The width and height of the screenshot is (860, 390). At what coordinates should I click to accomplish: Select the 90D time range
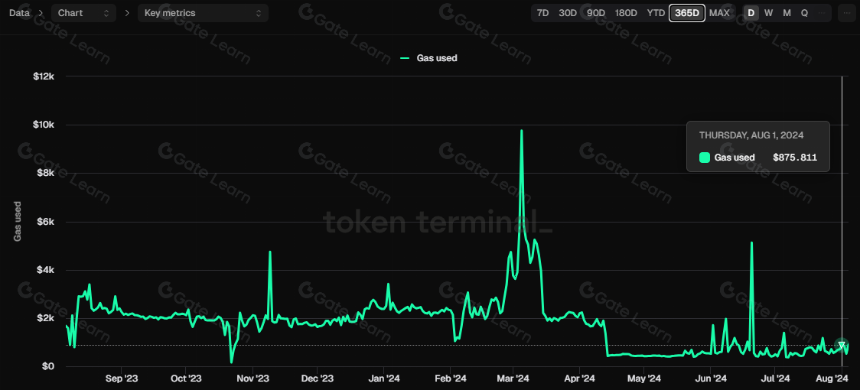pyautogui.click(x=596, y=13)
